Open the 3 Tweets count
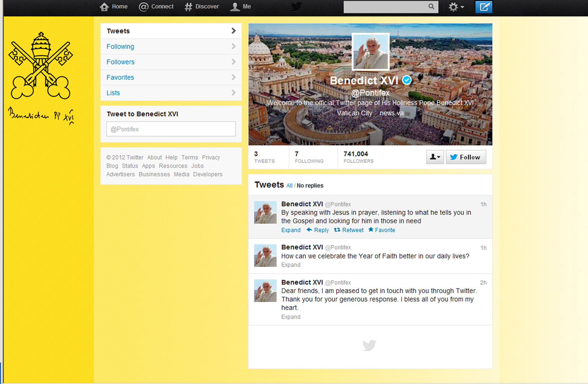588x384 pixels. point(264,157)
